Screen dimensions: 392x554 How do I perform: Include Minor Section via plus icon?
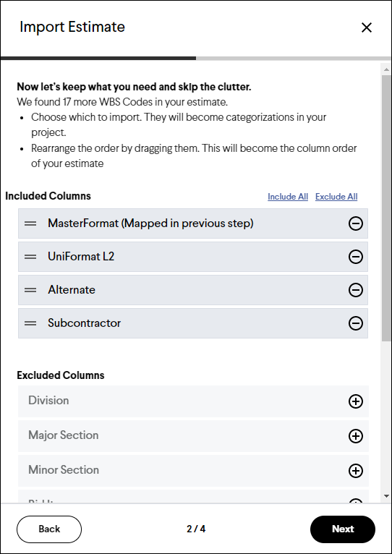(356, 471)
